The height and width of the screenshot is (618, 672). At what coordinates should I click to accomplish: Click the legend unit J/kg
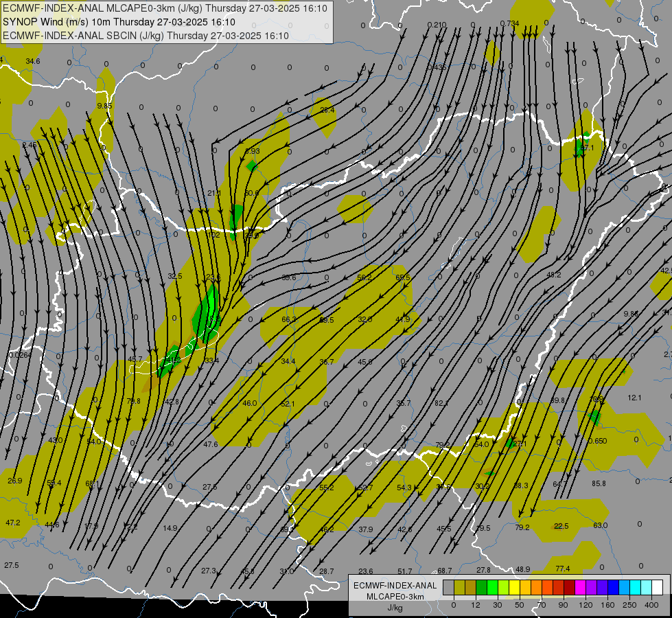[x=395, y=608]
